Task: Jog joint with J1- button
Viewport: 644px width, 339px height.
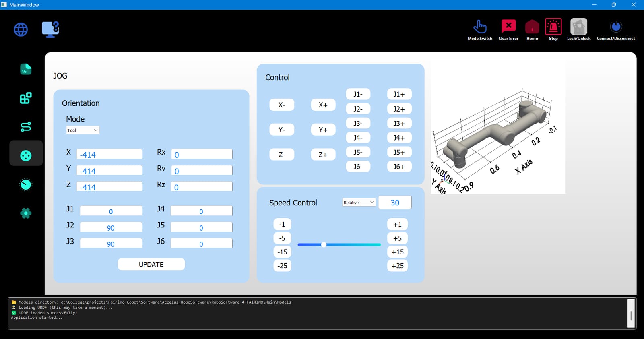Action: click(358, 94)
